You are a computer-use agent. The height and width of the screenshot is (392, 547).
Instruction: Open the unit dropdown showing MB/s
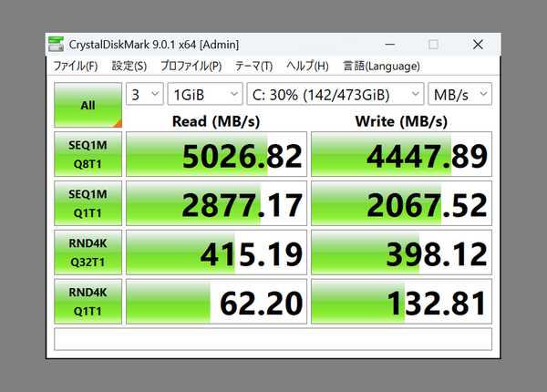pos(459,94)
